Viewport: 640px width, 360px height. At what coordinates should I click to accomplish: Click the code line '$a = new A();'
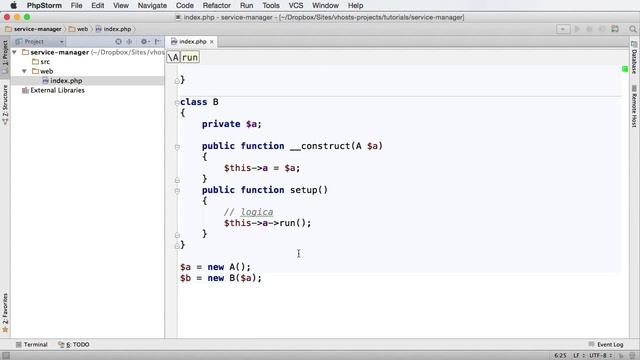point(216,267)
